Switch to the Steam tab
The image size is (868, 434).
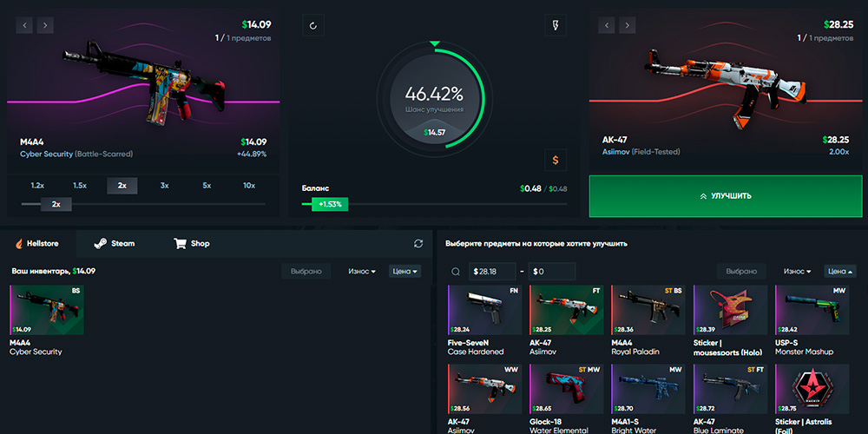114,244
